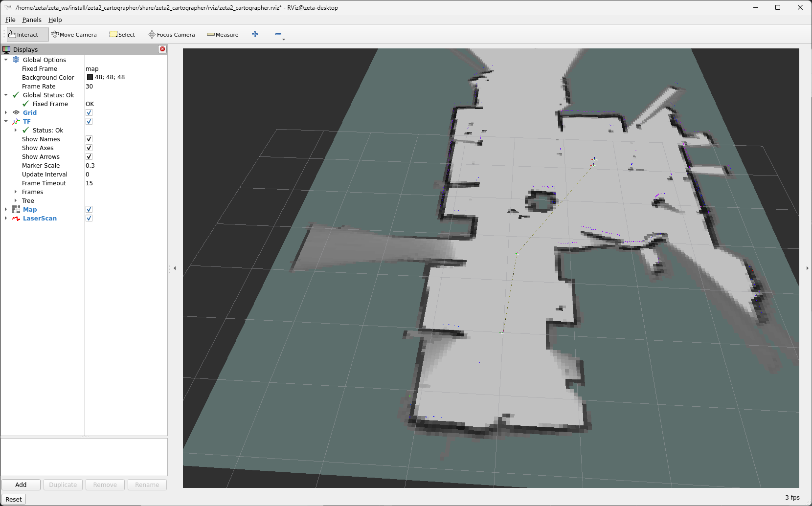Expand the Tree node under TF
The image size is (812, 506).
tap(16, 200)
